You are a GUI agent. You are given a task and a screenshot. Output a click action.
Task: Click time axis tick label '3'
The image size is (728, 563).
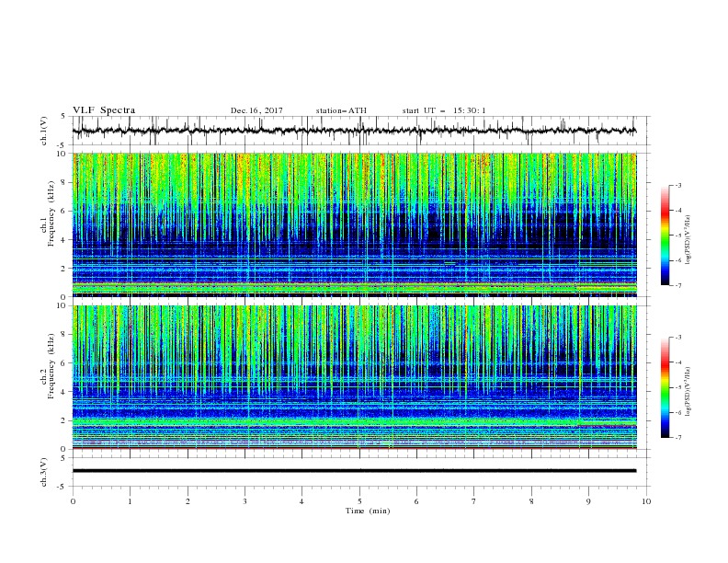(x=245, y=501)
